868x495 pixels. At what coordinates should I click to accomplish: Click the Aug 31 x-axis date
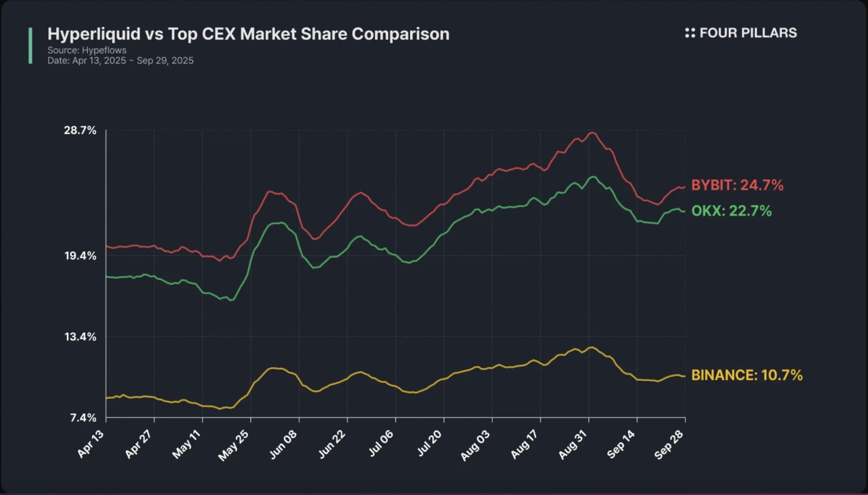coord(572,445)
